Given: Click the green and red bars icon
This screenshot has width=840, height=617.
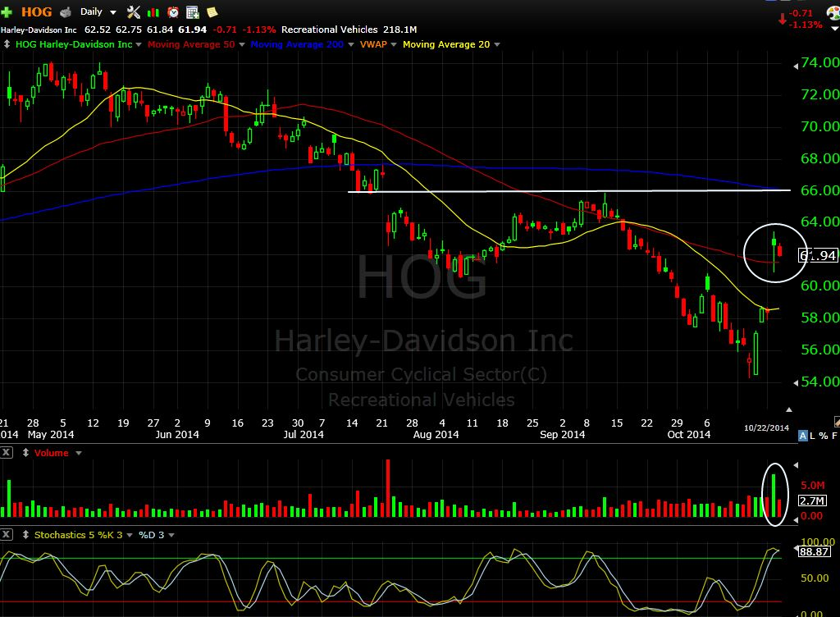Looking at the screenshot, I should pos(153,12).
